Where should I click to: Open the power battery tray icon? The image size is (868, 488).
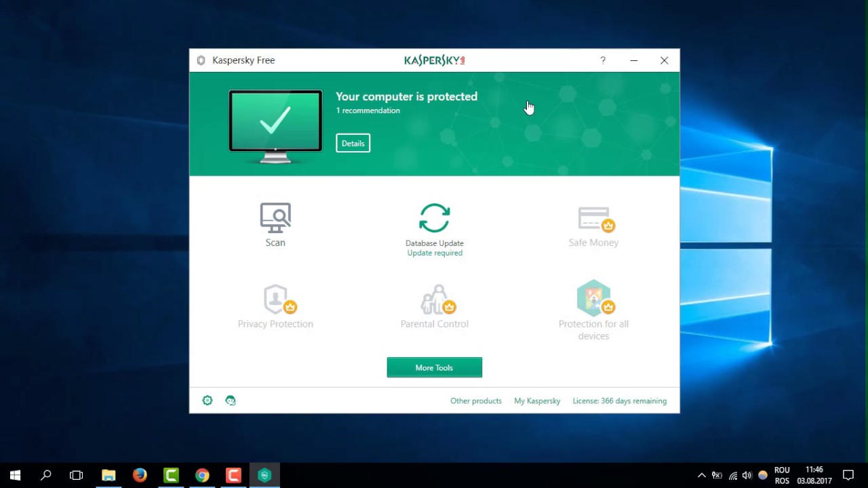pos(717,475)
